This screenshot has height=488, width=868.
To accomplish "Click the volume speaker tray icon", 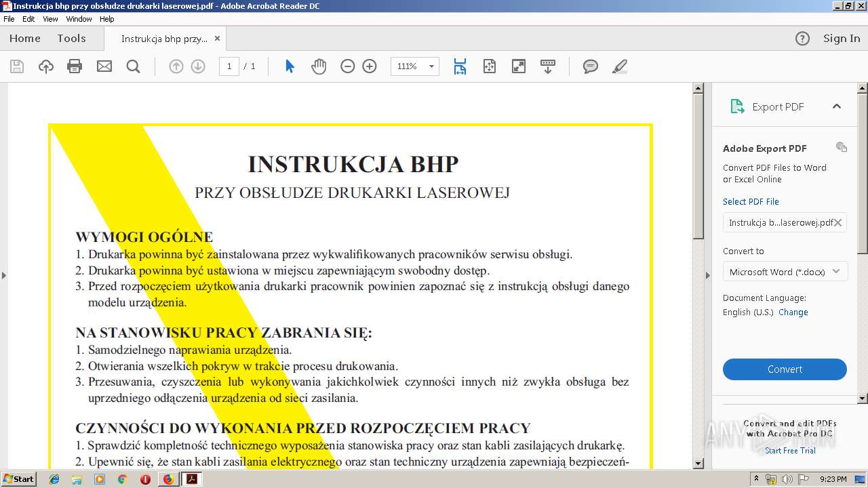I will click(787, 479).
